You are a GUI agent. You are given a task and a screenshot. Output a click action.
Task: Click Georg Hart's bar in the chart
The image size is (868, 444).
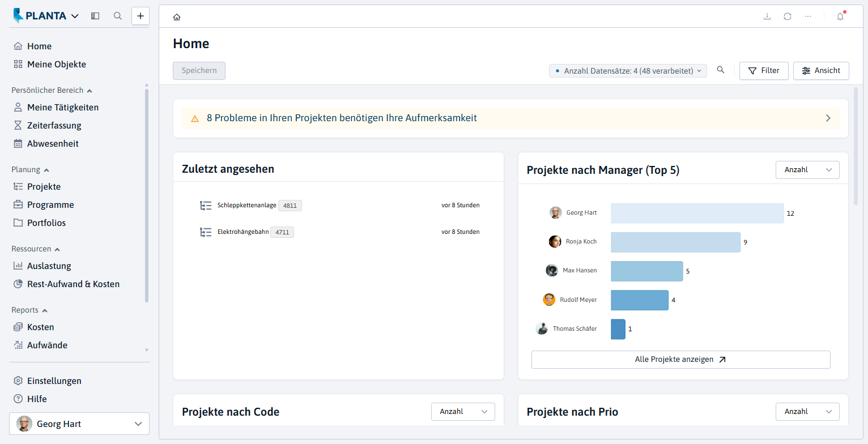click(697, 214)
